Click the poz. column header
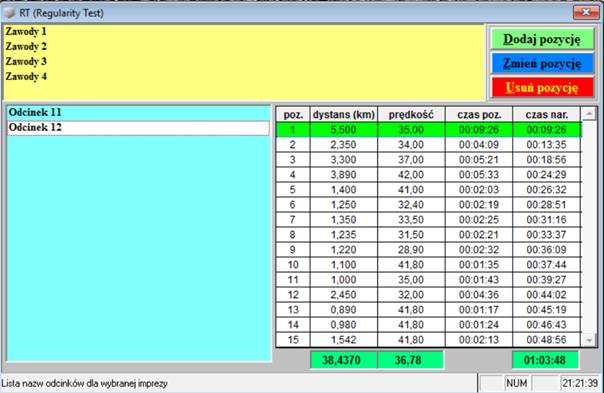This screenshot has height=393, width=604. [293, 114]
